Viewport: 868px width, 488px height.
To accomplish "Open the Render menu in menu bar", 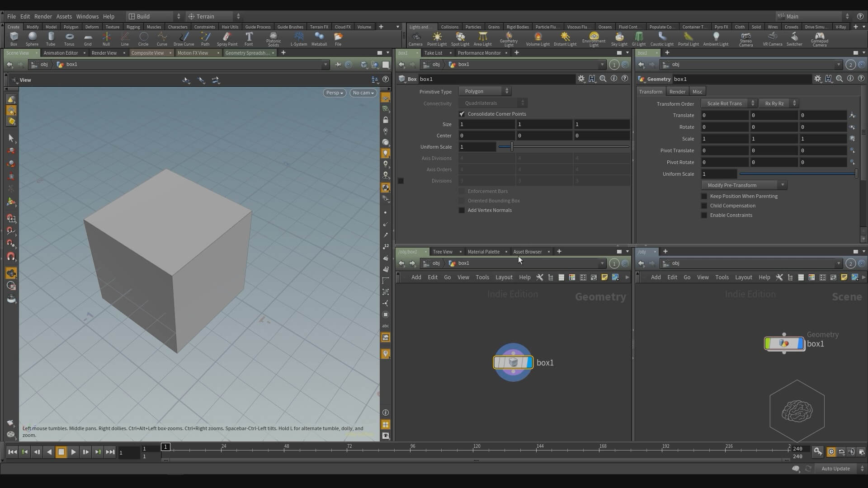I will point(43,16).
